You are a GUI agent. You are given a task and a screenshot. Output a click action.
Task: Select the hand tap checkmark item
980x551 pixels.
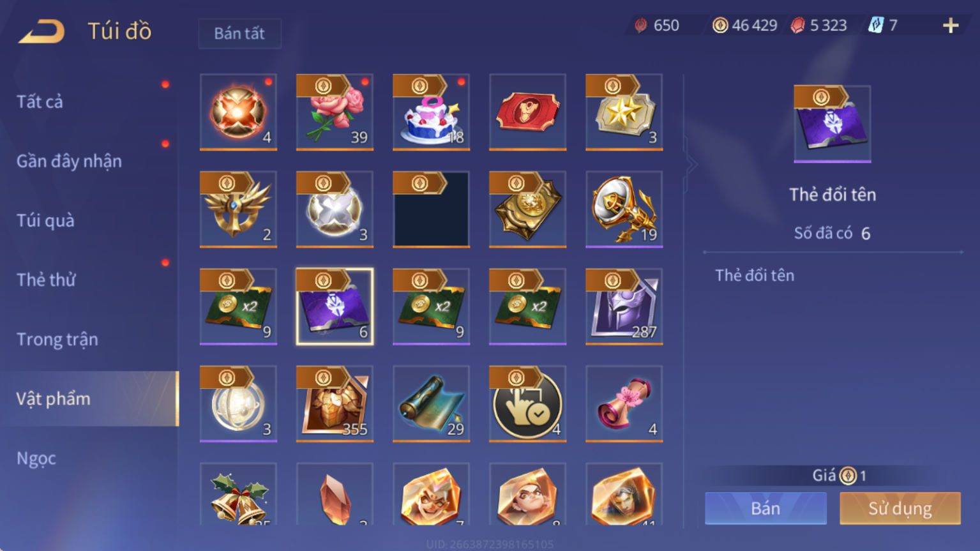tap(527, 404)
